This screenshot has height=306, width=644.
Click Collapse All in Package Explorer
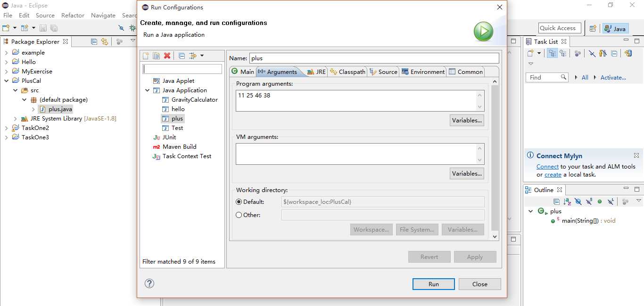[x=94, y=41]
